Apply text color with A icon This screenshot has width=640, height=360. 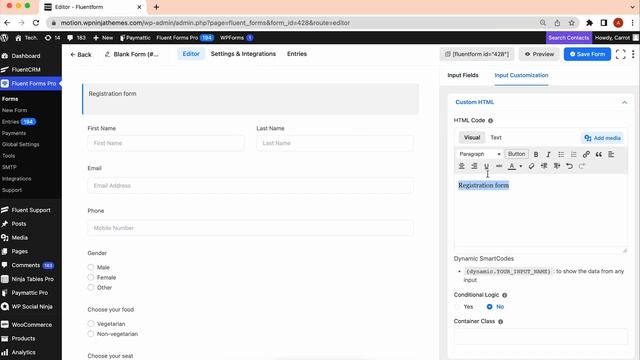[x=511, y=166]
